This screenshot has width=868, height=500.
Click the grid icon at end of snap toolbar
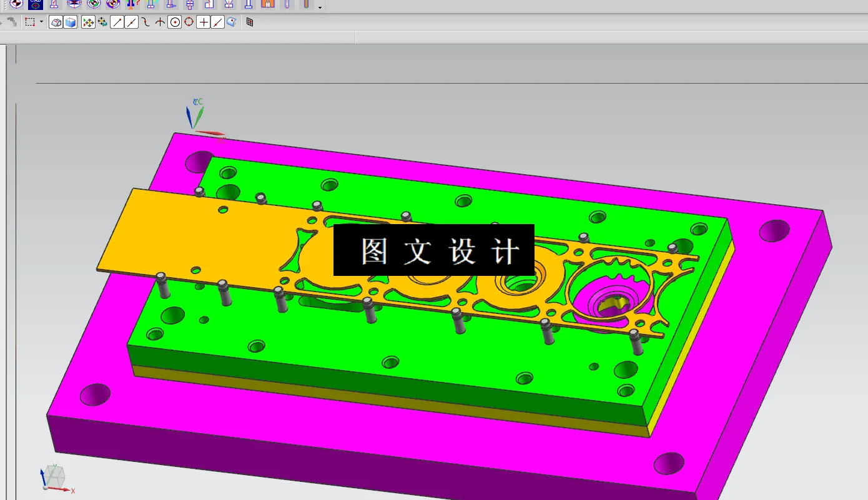click(x=250, y=22)
